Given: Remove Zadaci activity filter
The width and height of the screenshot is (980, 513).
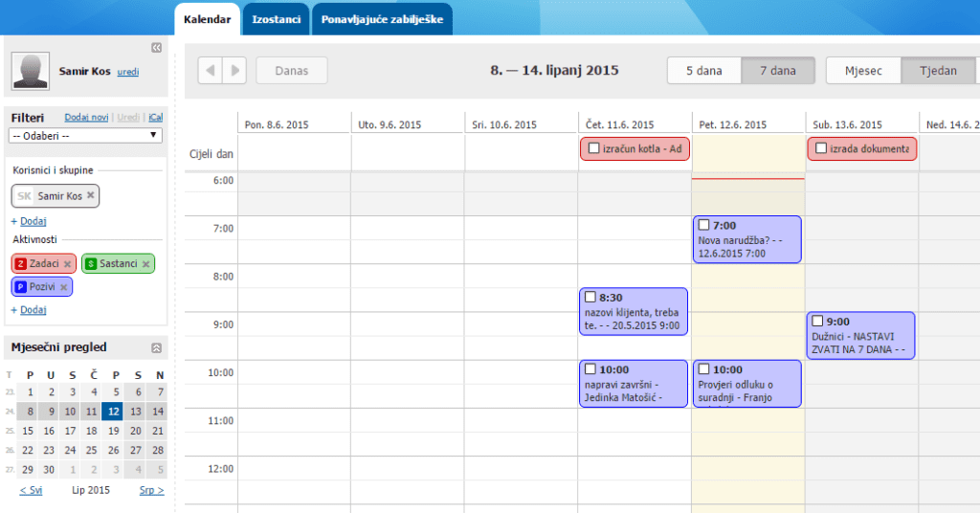Looking at the screenshot, I should click(68, 263).
